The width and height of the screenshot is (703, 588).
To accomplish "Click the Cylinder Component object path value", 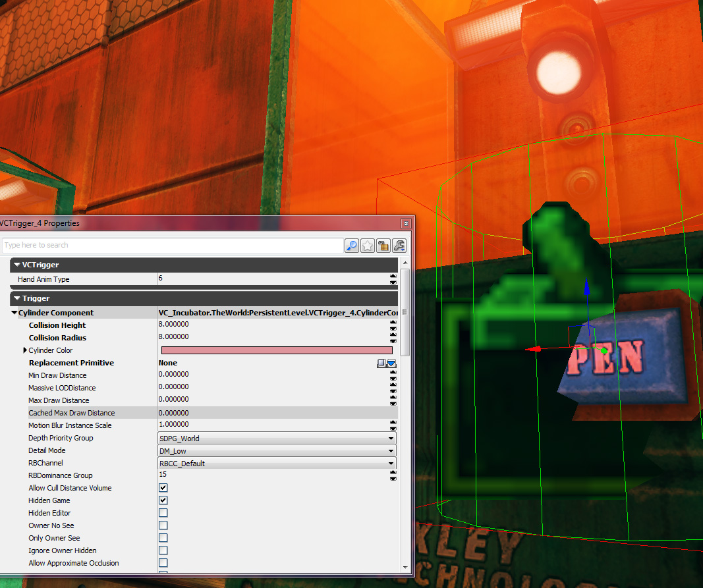I will point(277,312).
